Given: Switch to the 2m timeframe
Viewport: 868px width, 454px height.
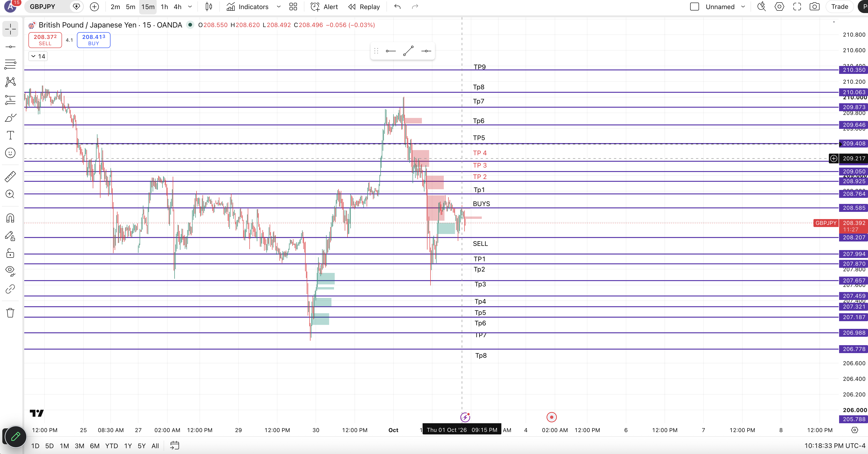Looking at the screenshot, I should click(x=115, y=7).
